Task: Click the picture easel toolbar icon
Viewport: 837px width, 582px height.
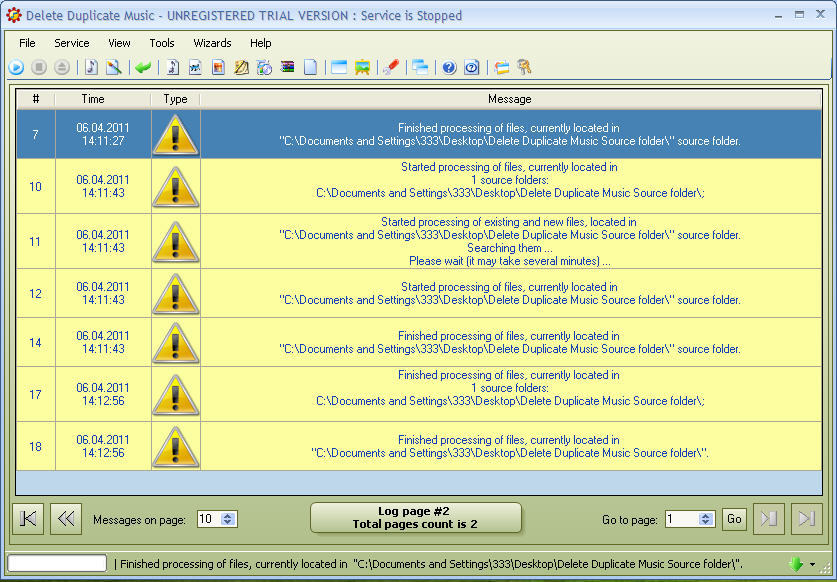Action: (362, 67)
